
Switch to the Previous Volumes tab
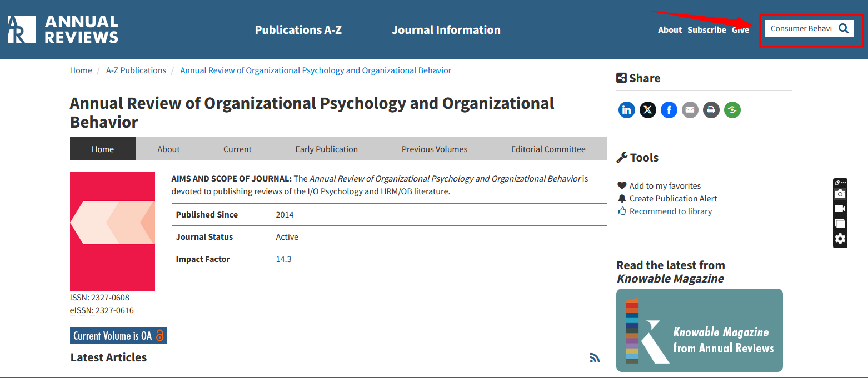click(435, 149)
